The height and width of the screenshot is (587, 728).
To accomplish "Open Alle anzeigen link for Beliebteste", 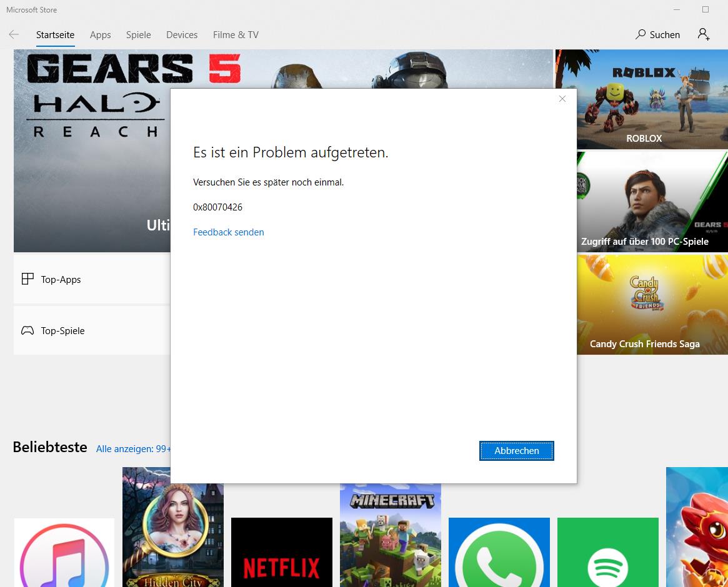I will tap(133, 449).
